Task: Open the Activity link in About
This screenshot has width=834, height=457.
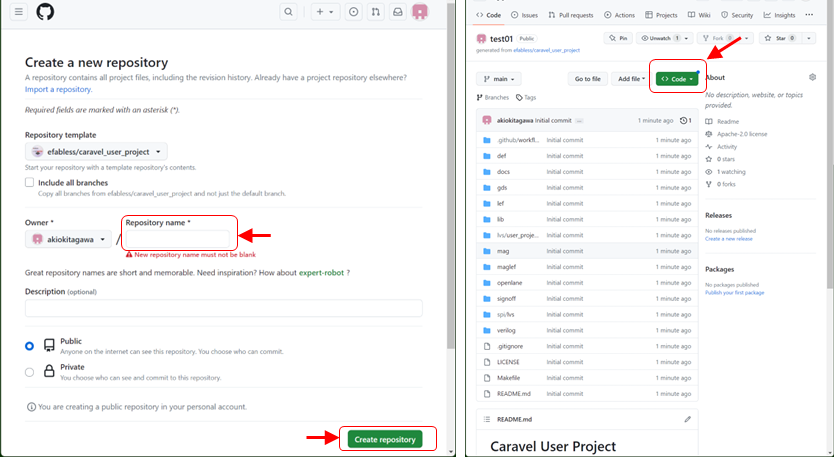Action: 721,147
